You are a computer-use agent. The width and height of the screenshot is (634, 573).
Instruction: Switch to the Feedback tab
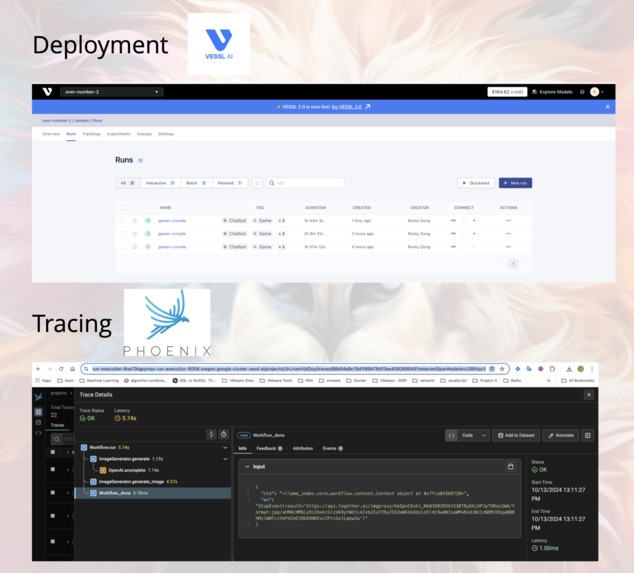(269, 448)
